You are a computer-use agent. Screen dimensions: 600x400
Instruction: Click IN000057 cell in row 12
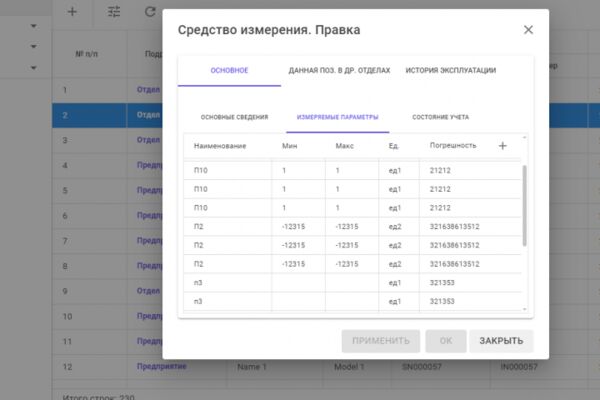(x=519, y=367)
